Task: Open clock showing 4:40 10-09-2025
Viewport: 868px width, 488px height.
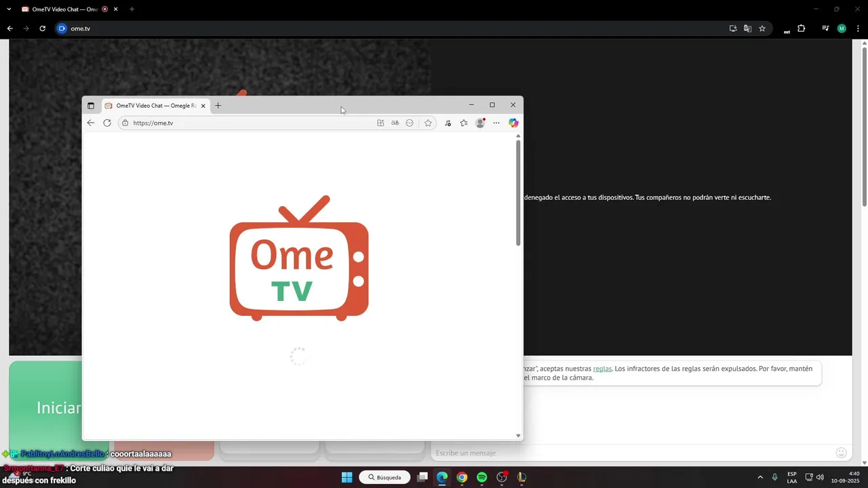Action: click(845, 477)
